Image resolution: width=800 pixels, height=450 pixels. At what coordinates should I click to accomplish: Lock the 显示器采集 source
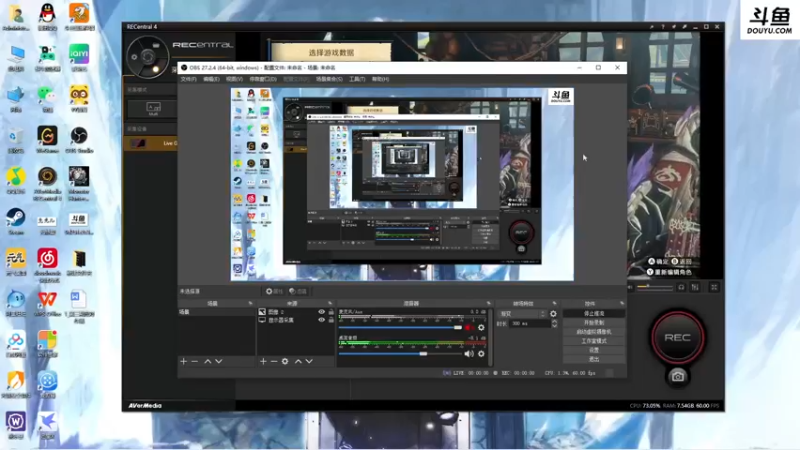click(331, 320)
